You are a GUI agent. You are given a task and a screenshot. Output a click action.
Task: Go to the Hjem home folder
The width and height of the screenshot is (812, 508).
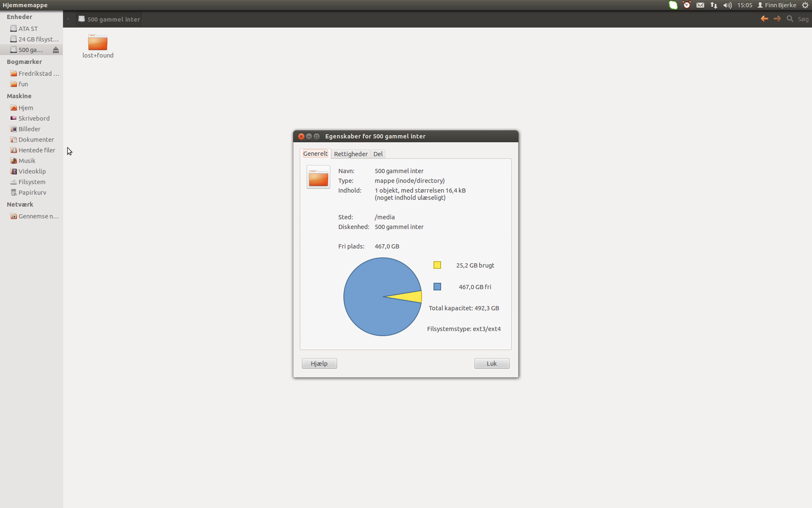pyautogui.click(x=31, y=108)
